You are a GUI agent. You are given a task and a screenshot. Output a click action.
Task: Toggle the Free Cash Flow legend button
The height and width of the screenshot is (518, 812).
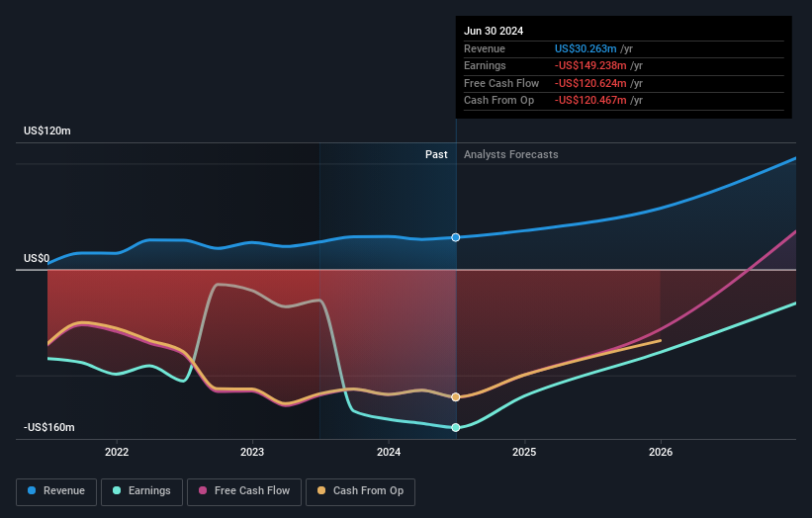tap(244, 491)
